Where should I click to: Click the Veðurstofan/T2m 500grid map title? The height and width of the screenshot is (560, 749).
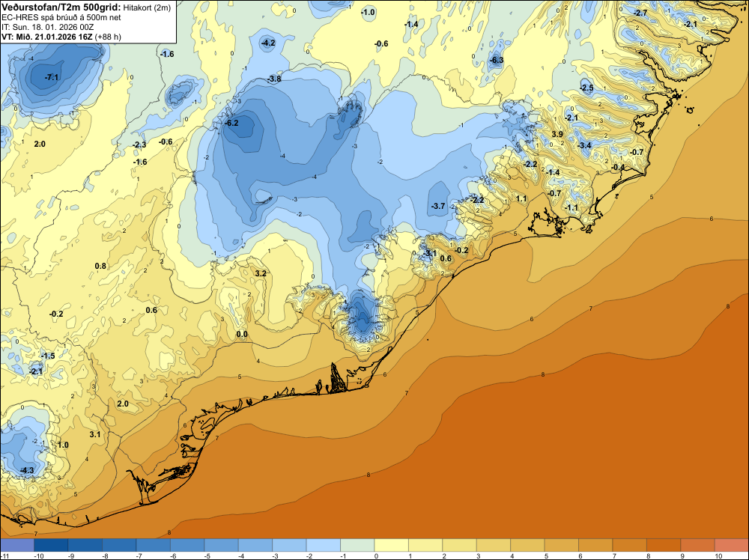[61, 7]
